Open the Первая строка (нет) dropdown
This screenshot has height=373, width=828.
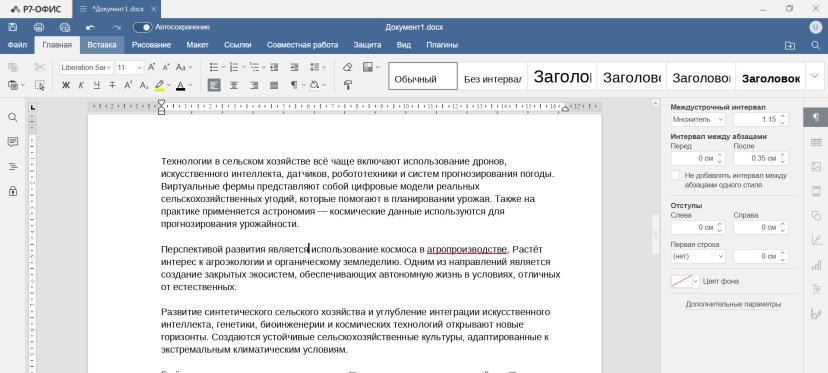[698, 256]
